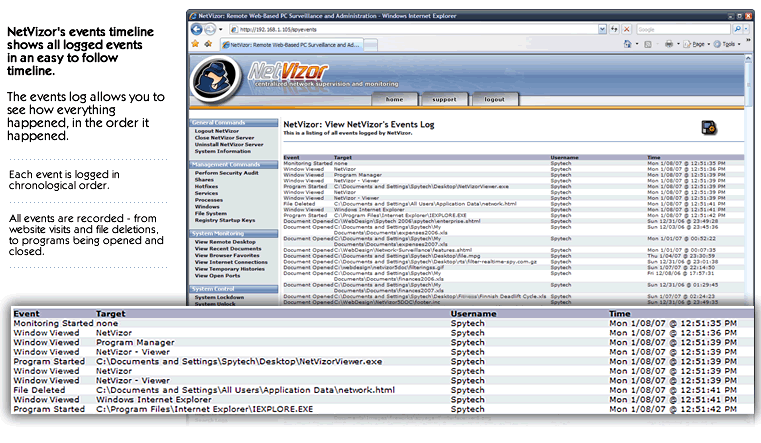Screen dimensions: 761x443
Task: Open the Tools dropdown menu
Action: (727, 44)
